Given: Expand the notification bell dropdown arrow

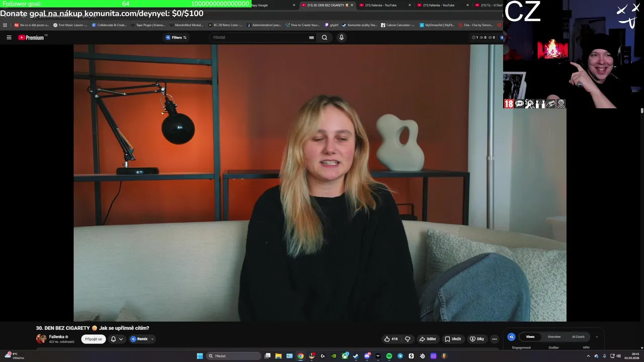Looking at the screenshot, I should click(x=121, y=339).
